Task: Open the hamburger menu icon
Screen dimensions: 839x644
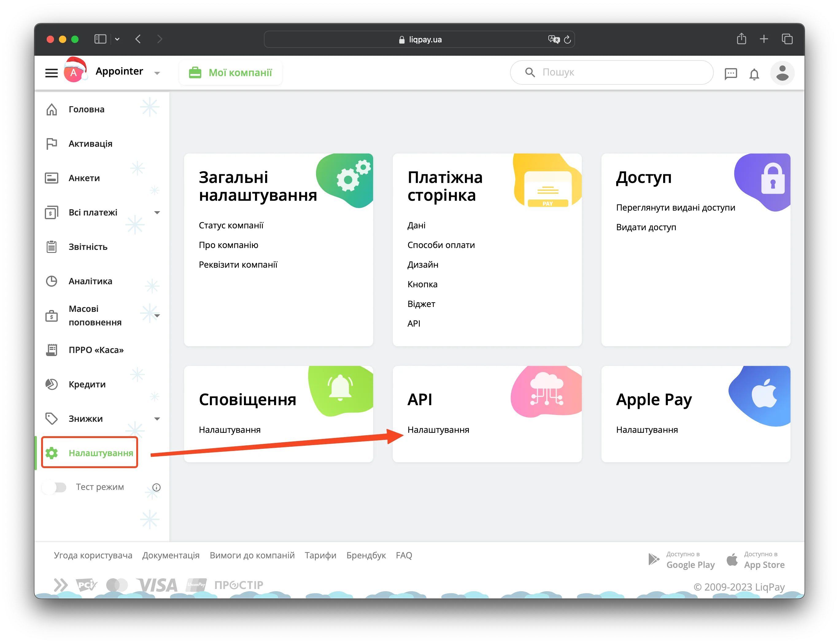Action: [x=51, y=73]
